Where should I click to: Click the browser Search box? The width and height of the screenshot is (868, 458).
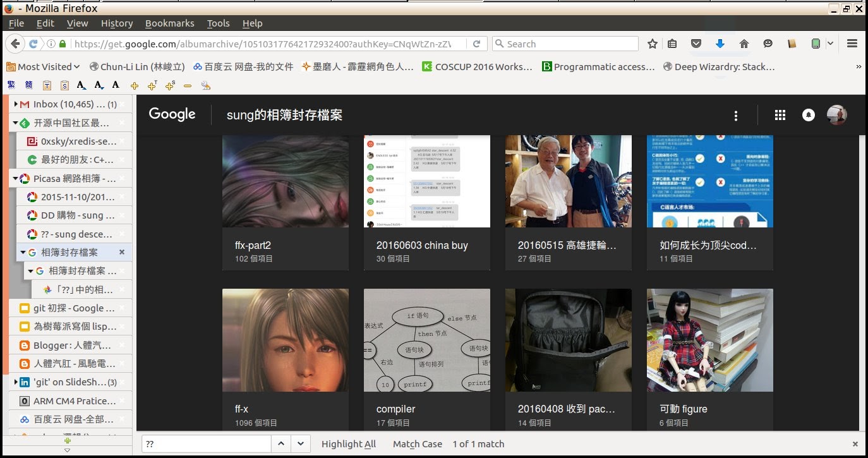(x=565, y=44)
